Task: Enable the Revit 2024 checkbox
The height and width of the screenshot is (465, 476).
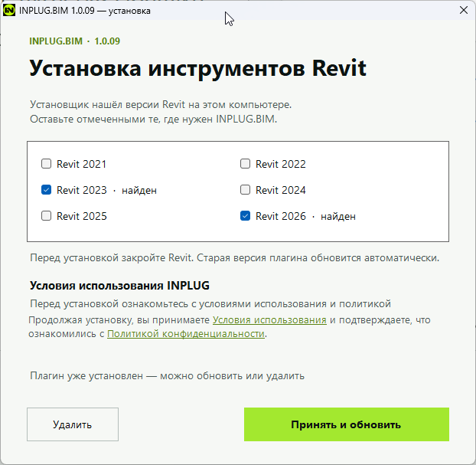Action: point(245,190)
